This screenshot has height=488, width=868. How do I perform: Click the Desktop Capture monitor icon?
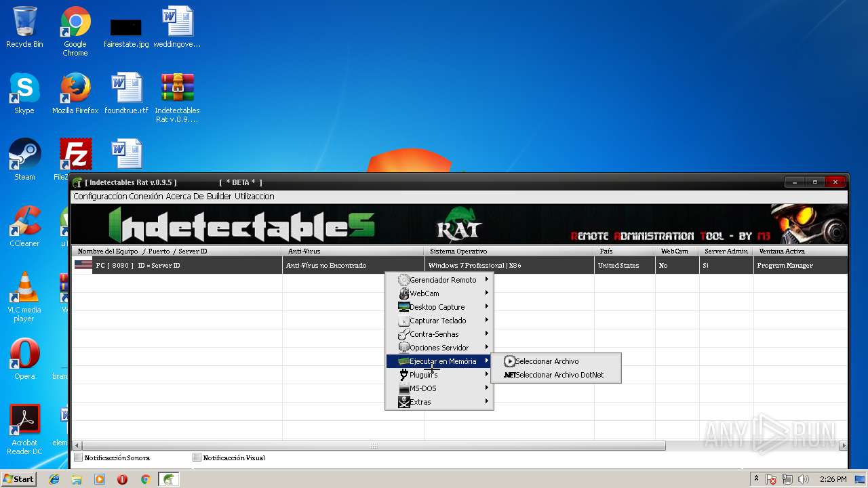point(404,307)
